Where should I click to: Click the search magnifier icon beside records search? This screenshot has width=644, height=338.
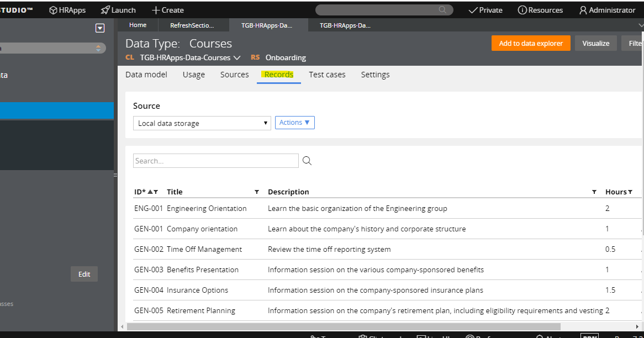(307, 161)
